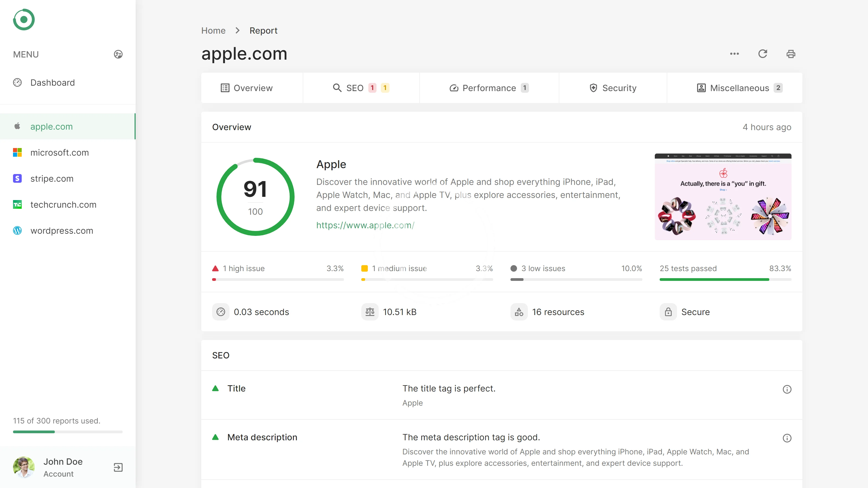This screenshot has height=488, width=868.
Task: Click the Apple website screenshot thumbnail
Action: (722, 197)
